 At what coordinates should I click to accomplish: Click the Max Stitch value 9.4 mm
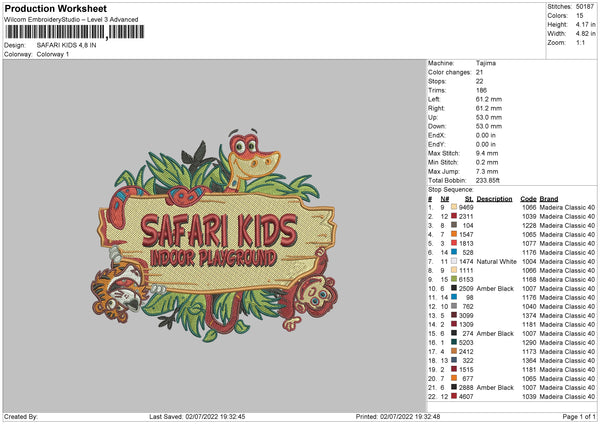487,153
